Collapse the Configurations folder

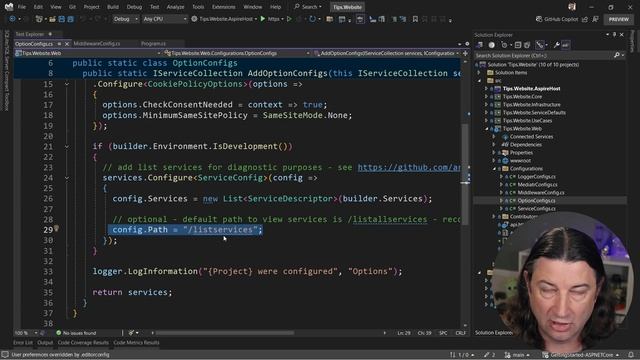pyautogui.click(x=494, y=169)
